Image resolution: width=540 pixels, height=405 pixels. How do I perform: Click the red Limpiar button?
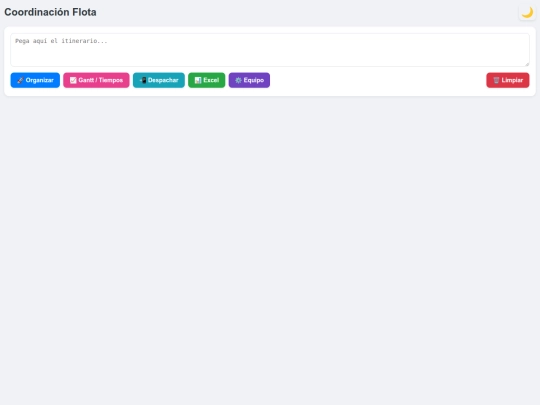(508, 80)
